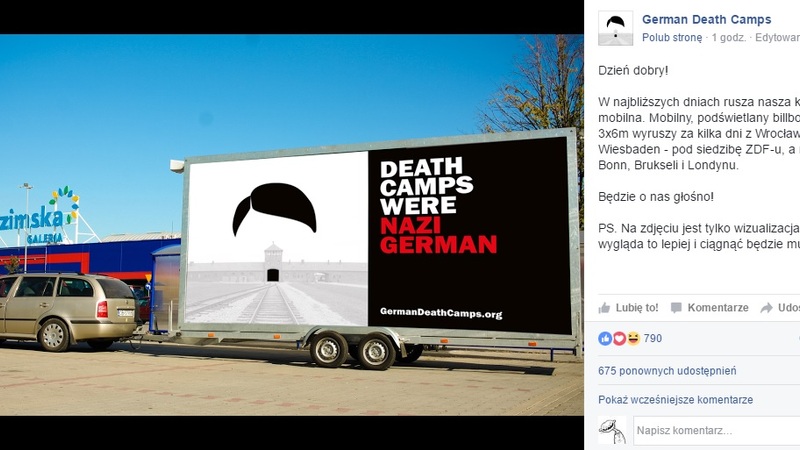Click the blue Like reaction icon

point(604,339)
